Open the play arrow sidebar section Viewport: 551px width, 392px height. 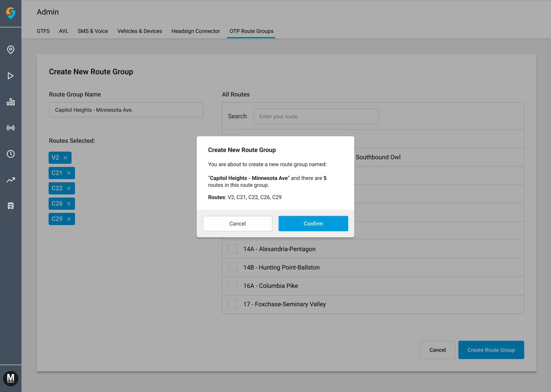point(11,76)
